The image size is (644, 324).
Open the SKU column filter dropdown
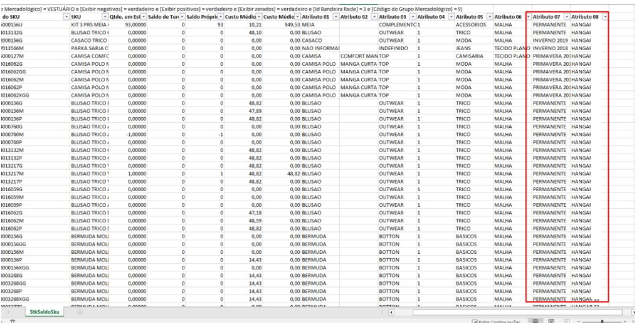[x=105, y=17]
